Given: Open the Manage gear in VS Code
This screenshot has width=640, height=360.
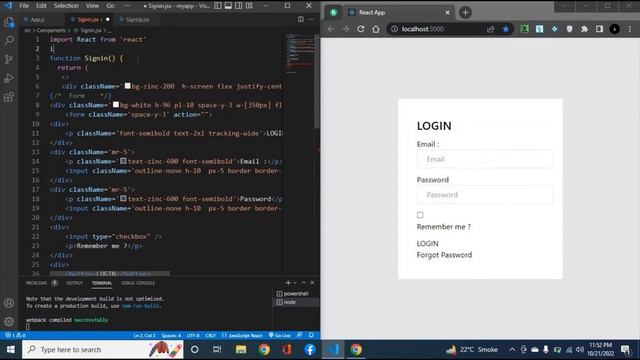Looking at the screenshot, I should pos(9,322).
